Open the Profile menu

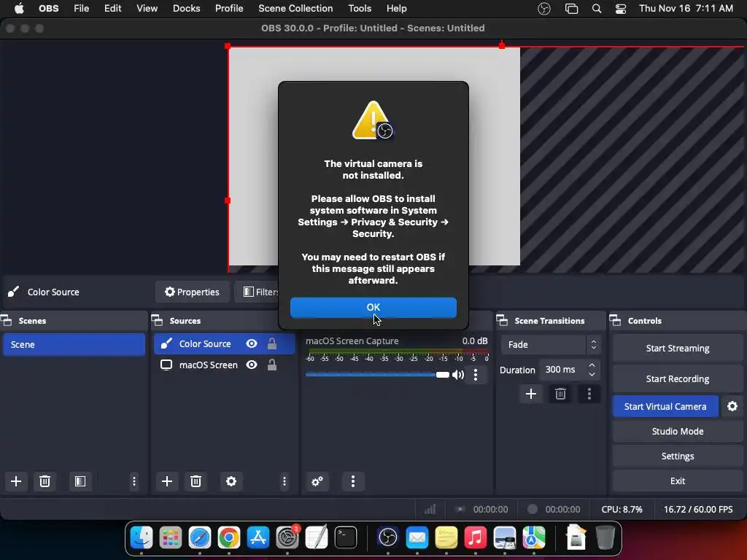coord(229,9)
